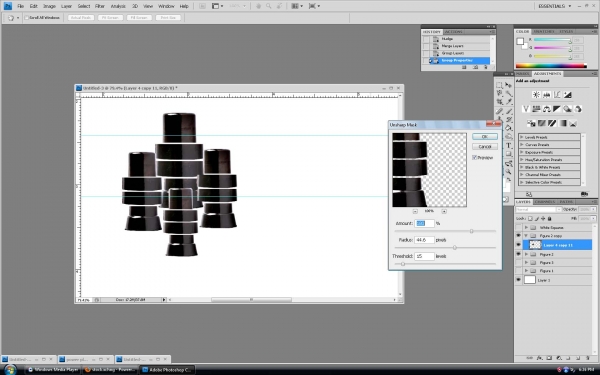The width and height of the screenshot is (600, 375).
Task: Add an Invert adjustment
Action: 531,123
